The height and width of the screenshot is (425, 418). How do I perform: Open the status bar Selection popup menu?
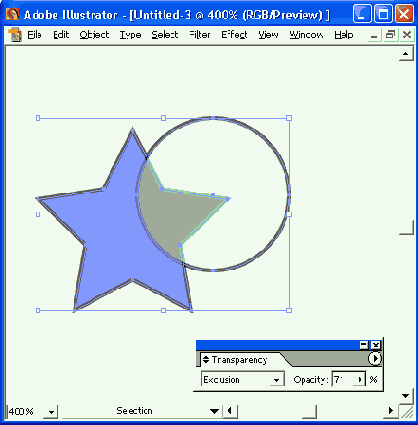pyautogui.click(x=215, y=411)
